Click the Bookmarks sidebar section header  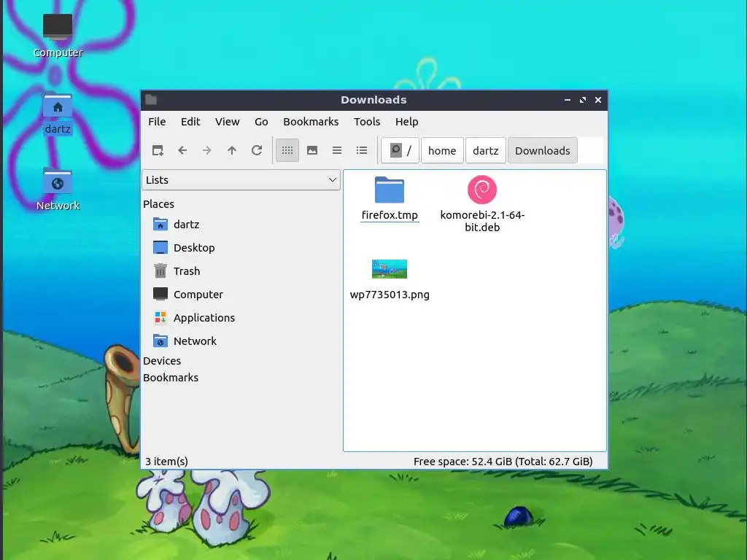coord(171,378)
